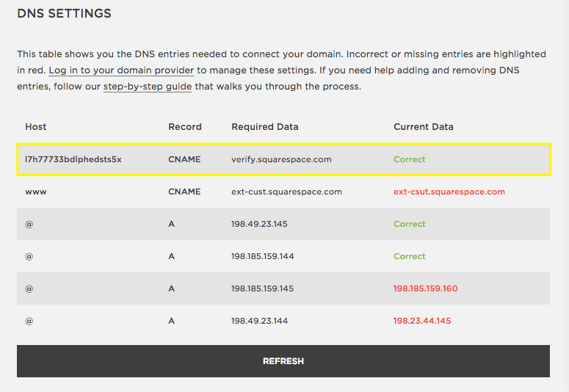This screenshot has width=569, height=392.
Task: Click the Current Data column header
Action: click(x=423, y=127)
